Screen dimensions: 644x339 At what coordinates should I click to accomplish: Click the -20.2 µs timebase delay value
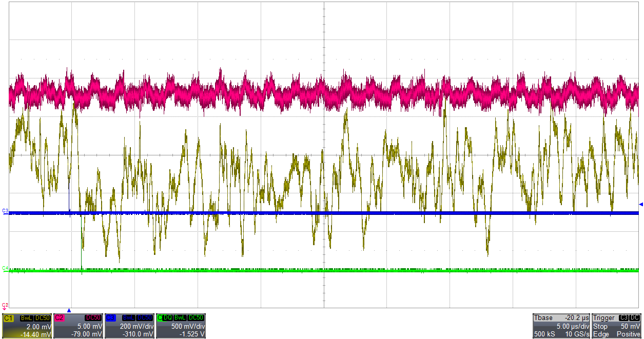coord(577,318)
